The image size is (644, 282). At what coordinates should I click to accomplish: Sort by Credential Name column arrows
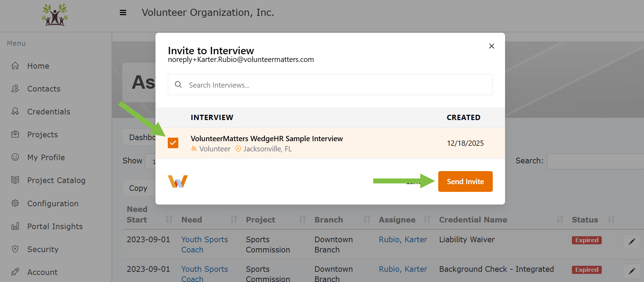point(560,219)
